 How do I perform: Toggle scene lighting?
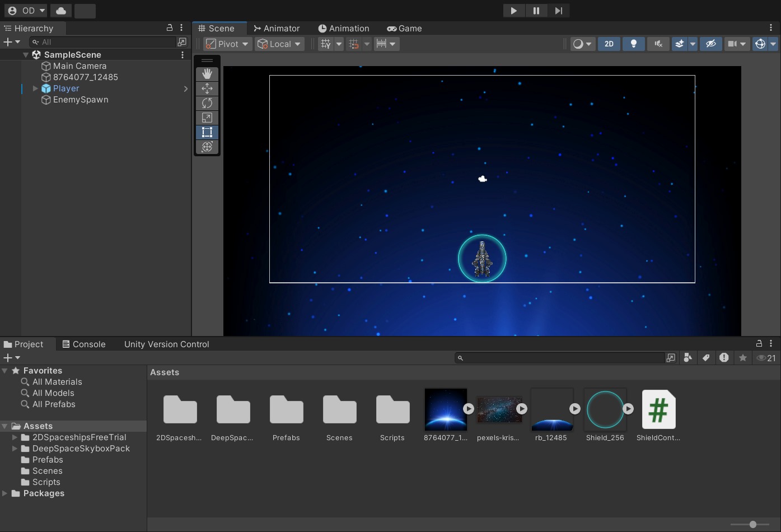[x=634, y=44]
